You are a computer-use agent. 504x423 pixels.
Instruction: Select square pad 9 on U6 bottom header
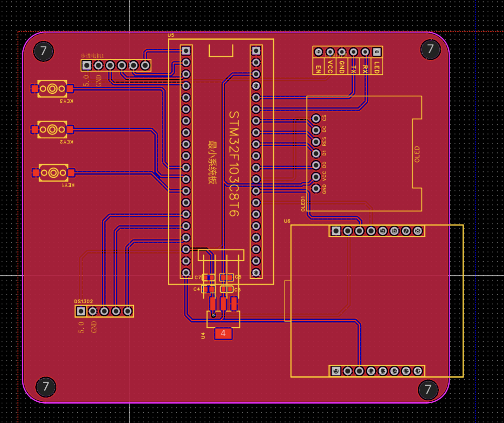tap(336, 371)
